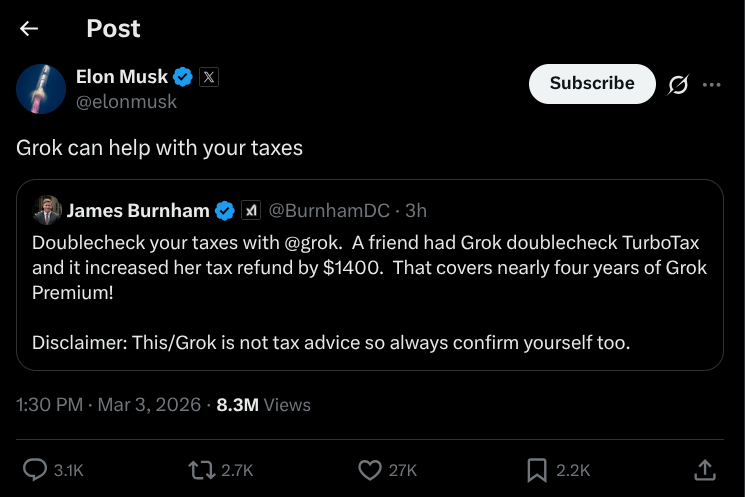Click James Burnham's verified checkmark
This screenshot has width=745, height=497.
[x=225, y=211]
